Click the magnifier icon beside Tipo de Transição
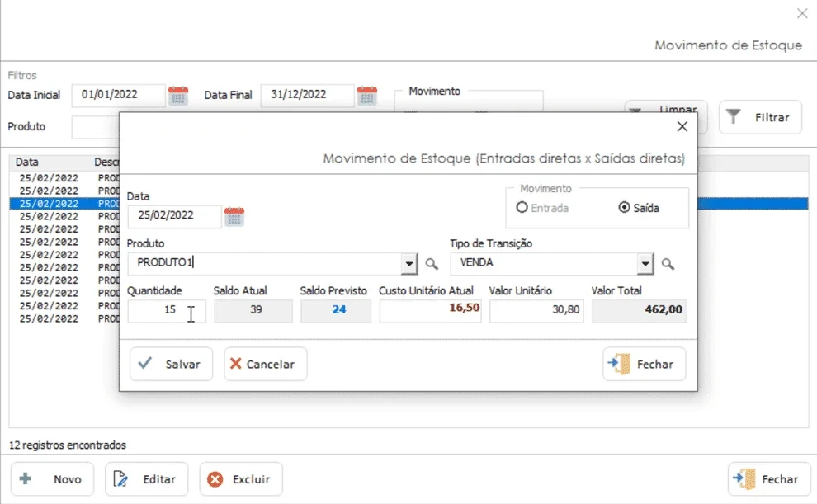The width and height of the screenshot is (817, 504). coord(668,264)
